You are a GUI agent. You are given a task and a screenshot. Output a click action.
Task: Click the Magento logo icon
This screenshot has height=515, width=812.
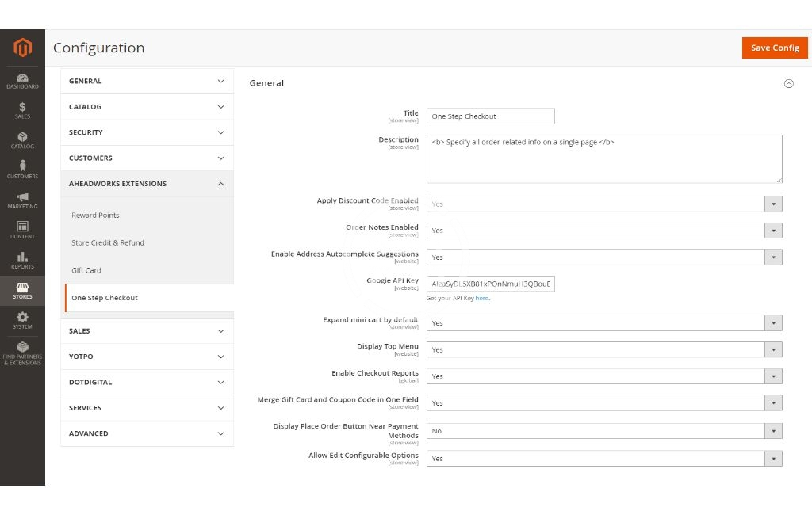(x=22, y=48)
